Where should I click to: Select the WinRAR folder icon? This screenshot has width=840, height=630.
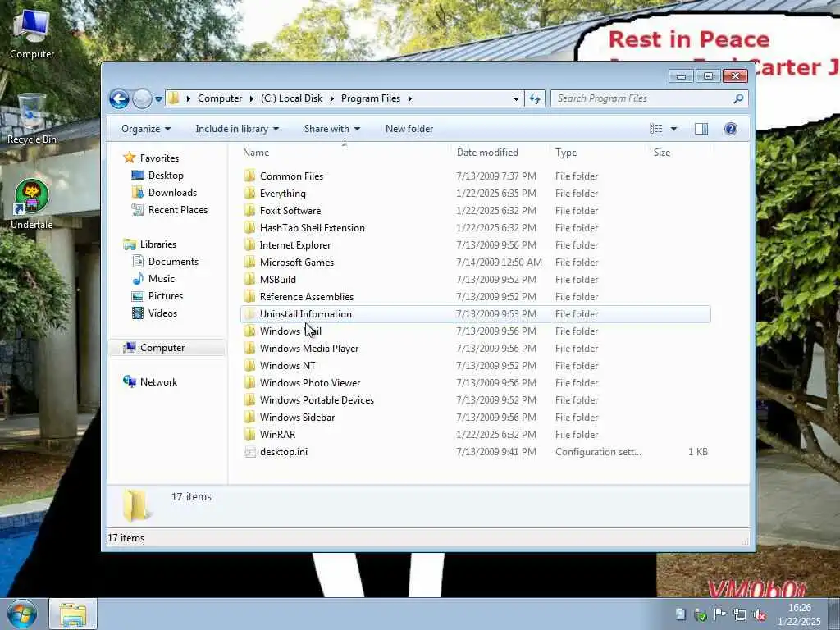pos(249,435)
